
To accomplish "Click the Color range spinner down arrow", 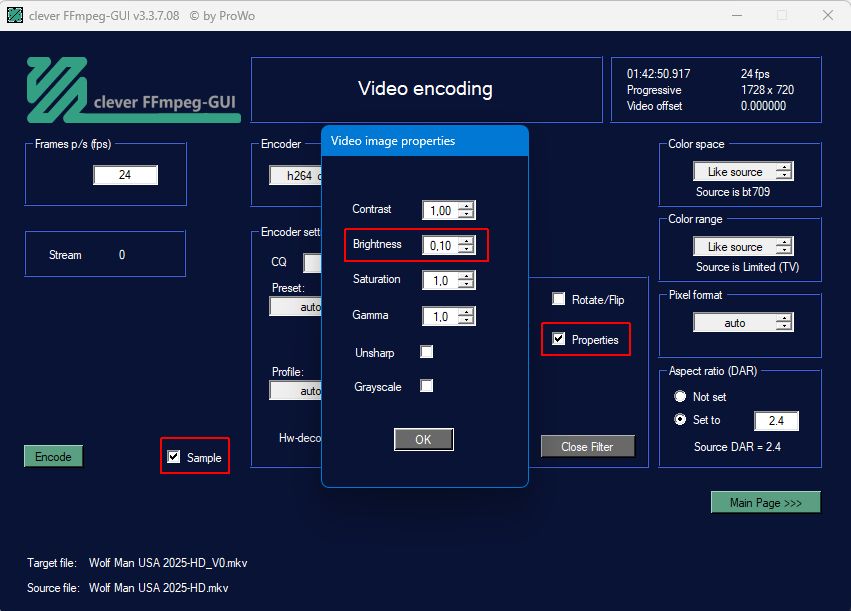I will pos(784,250).
